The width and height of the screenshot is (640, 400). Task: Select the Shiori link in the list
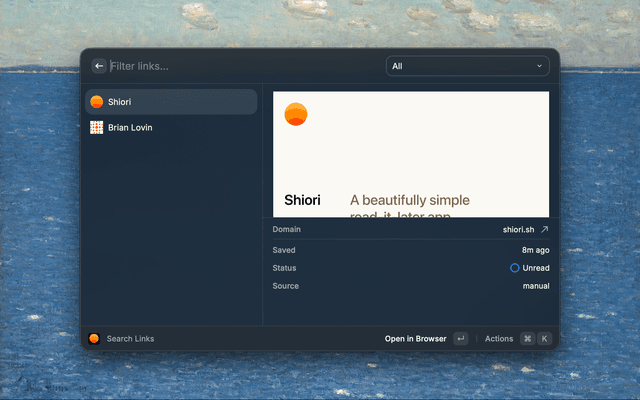coord(171,102)
